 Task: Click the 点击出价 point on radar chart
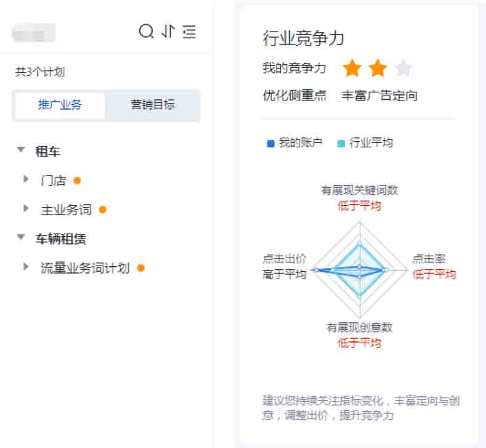click(315, 270)
